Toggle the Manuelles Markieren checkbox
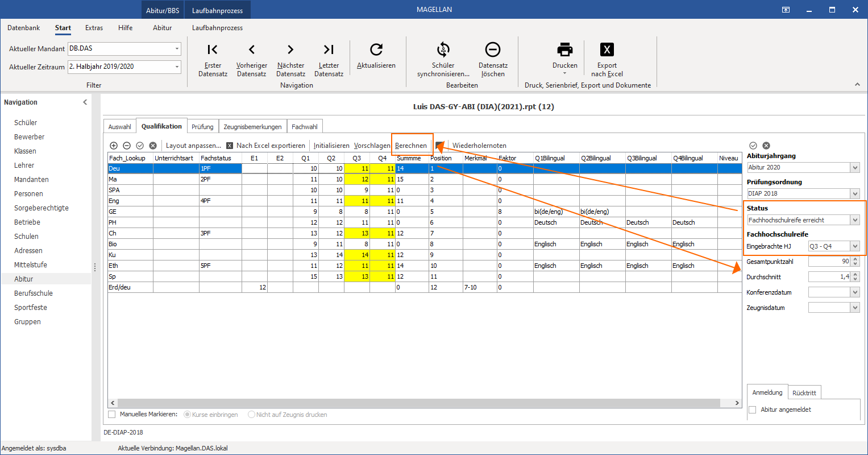The image size is (868, 455). coord(111,415)
